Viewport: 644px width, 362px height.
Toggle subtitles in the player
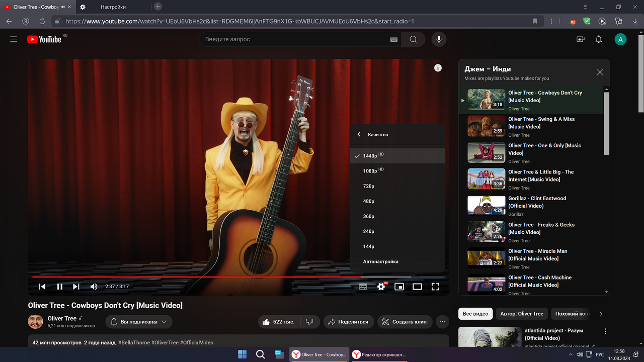[x=363, y=287]
